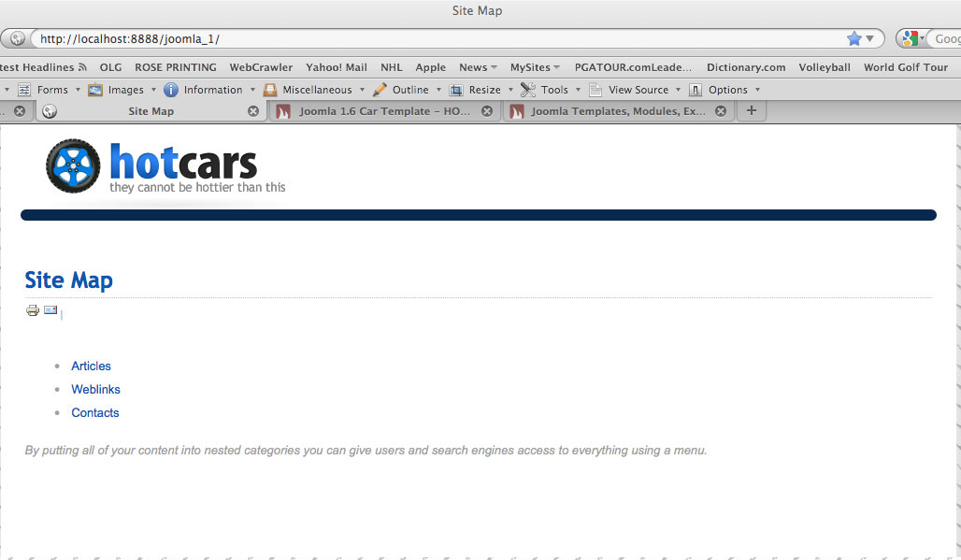Open the WebCrawler bookmark
Image resolution: width=961 pixels, height=560 pixels.
click(x=261, y=67)
